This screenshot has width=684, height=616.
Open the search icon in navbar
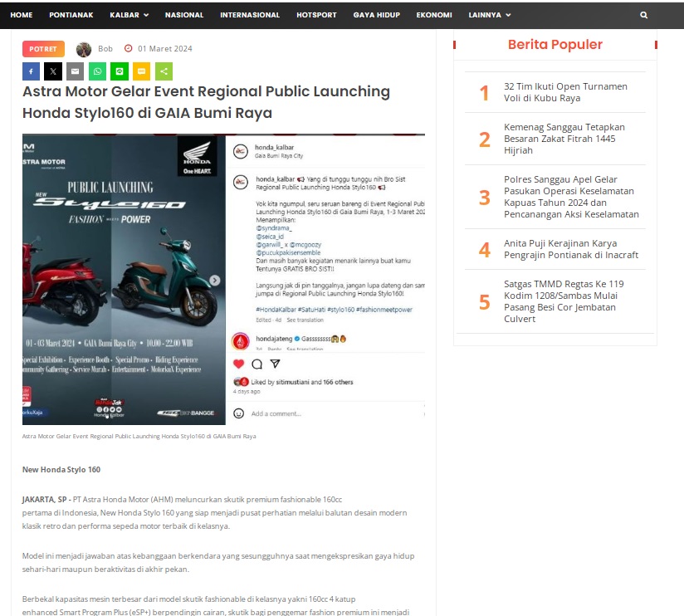[643, 15]
